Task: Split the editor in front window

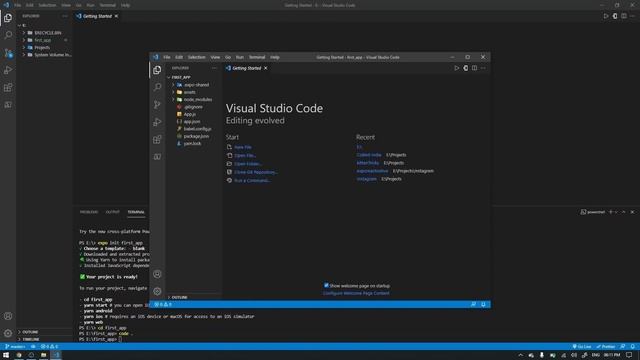Action: pos(474,68)
